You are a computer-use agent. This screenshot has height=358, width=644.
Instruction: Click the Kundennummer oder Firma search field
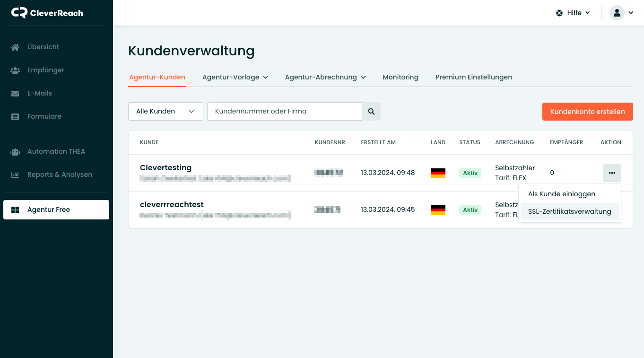click(x=285, y=111)
